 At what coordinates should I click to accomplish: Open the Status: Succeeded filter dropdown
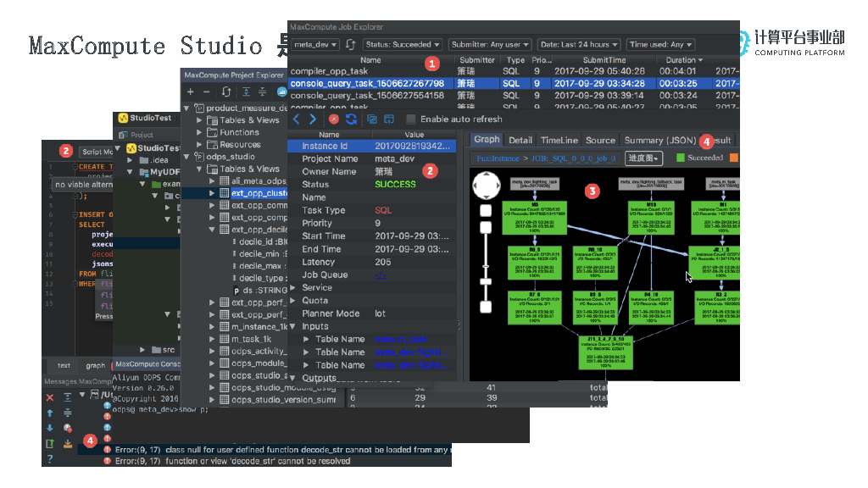pyautogui.click(x=403, y=44)
